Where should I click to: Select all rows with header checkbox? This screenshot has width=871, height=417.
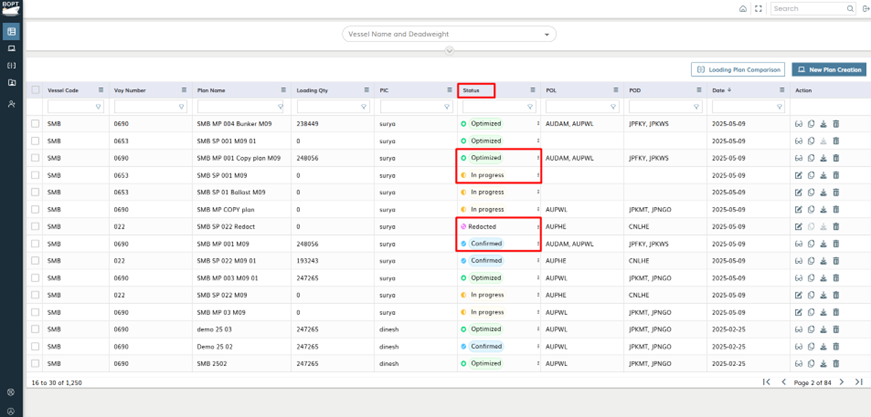pos(36,90)
